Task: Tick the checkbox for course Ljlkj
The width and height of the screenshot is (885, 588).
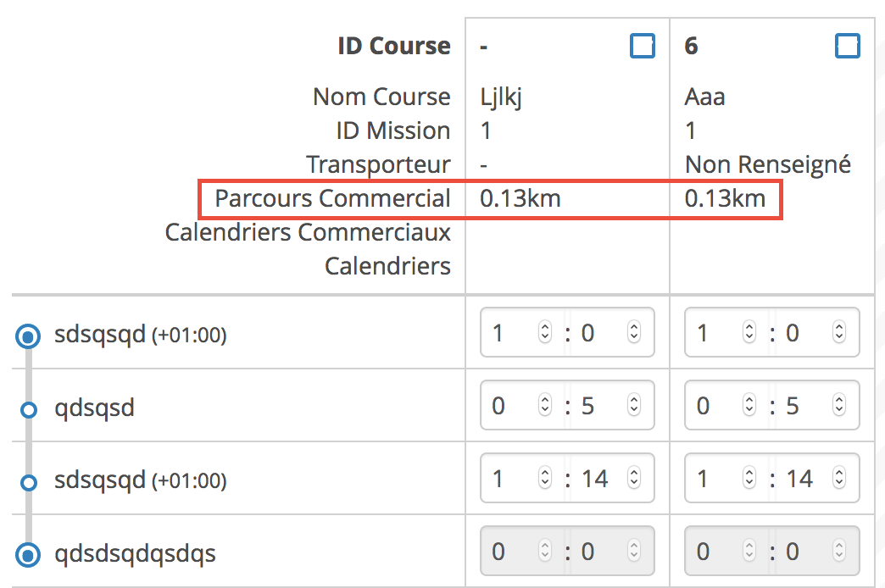Action: pos(643,46)
